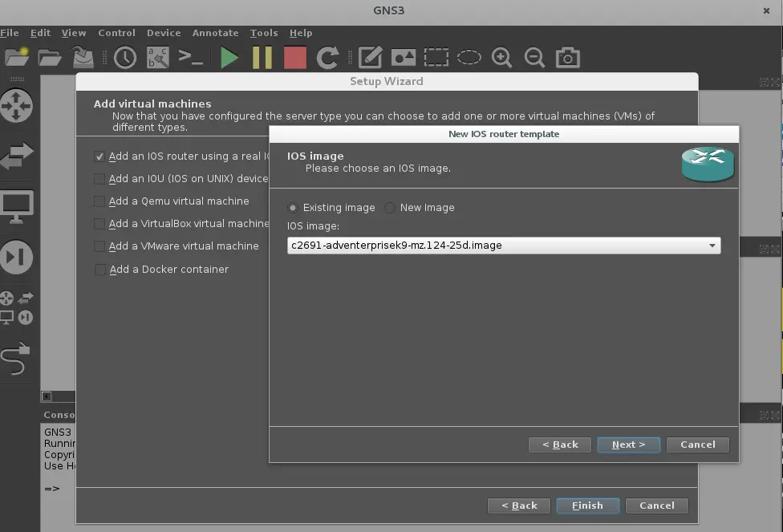
Task: Open the Help menu
Action: click(301, 33)
